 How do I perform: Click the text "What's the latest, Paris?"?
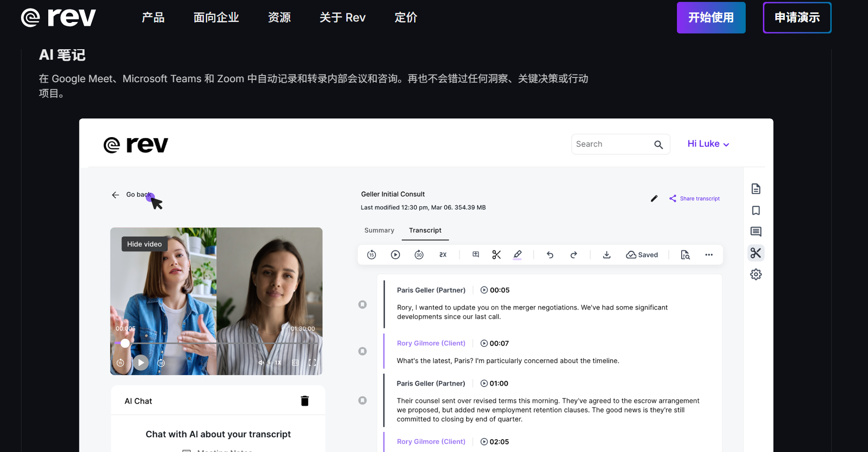435,361
